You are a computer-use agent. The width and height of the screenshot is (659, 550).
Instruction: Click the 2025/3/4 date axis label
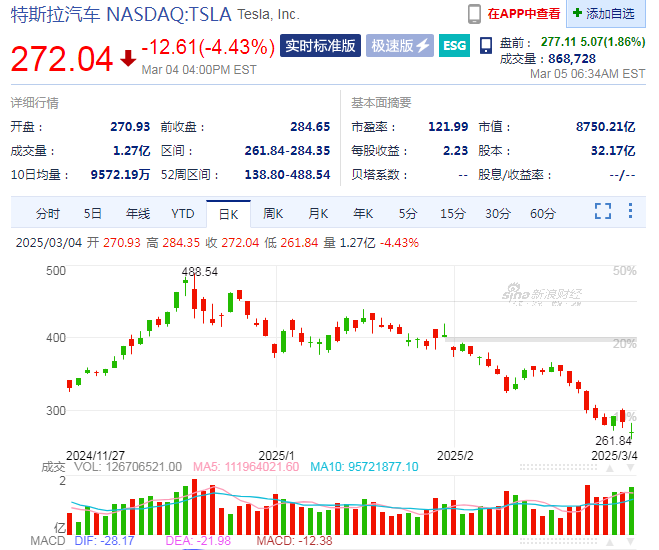coord(614,455)
